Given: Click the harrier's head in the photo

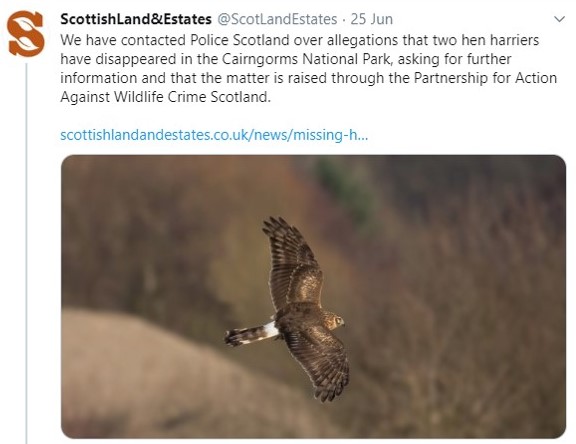Looking at the screenshot, I should point(335,321).
